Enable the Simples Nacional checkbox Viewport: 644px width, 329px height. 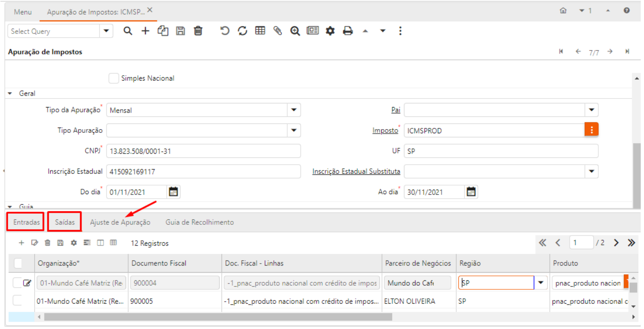pos(114,78)
